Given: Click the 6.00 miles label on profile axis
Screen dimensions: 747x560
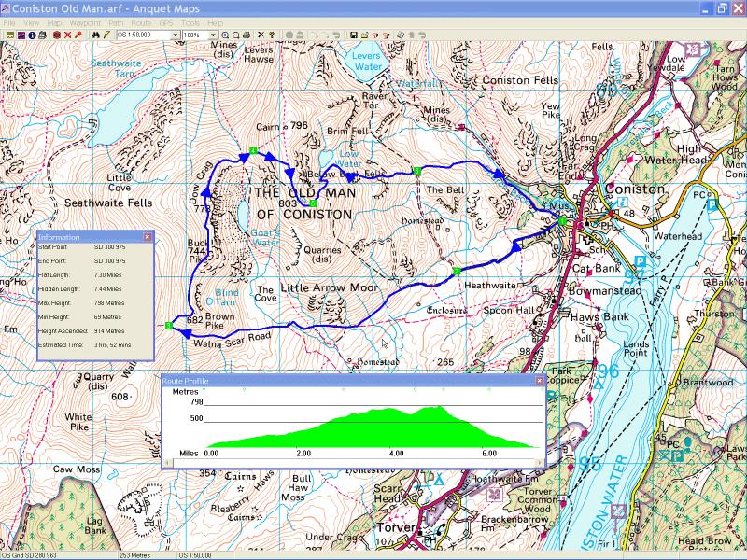Looking at the screenshot, I should [x=489, y=454].
